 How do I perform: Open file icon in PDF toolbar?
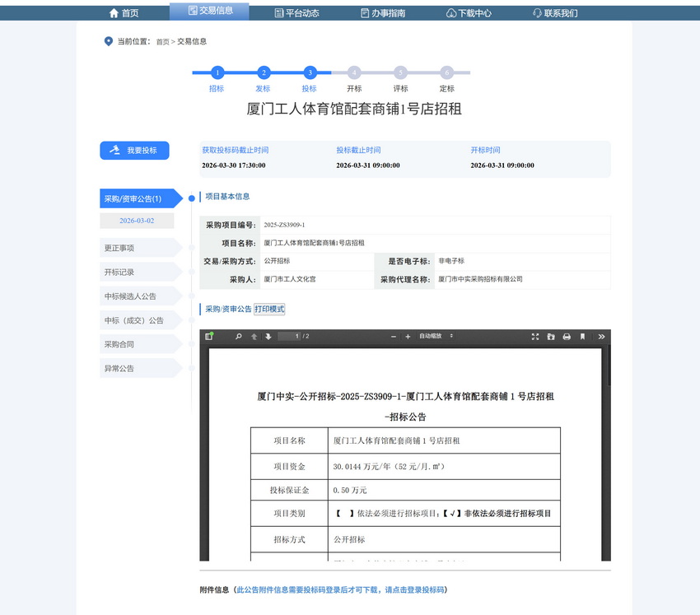click(x=551, y=336)
